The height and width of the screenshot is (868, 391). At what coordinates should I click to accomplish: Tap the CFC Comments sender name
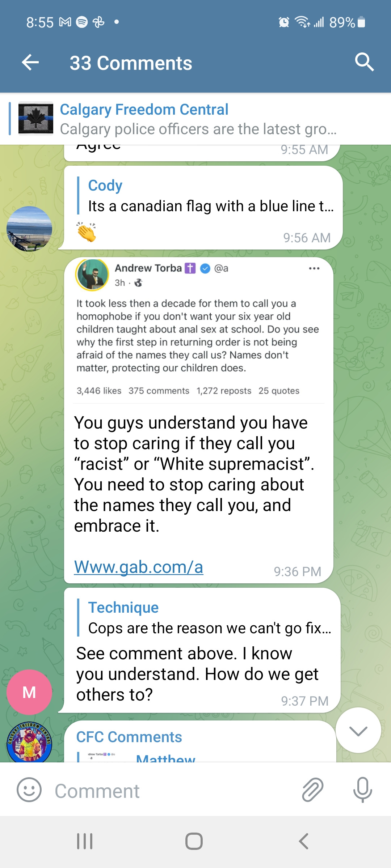click(x=129, y=737)
